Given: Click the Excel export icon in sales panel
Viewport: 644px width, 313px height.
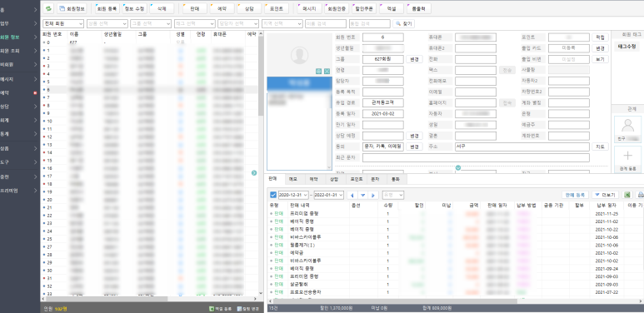Looking at the screenshot, I should [627, 195].
